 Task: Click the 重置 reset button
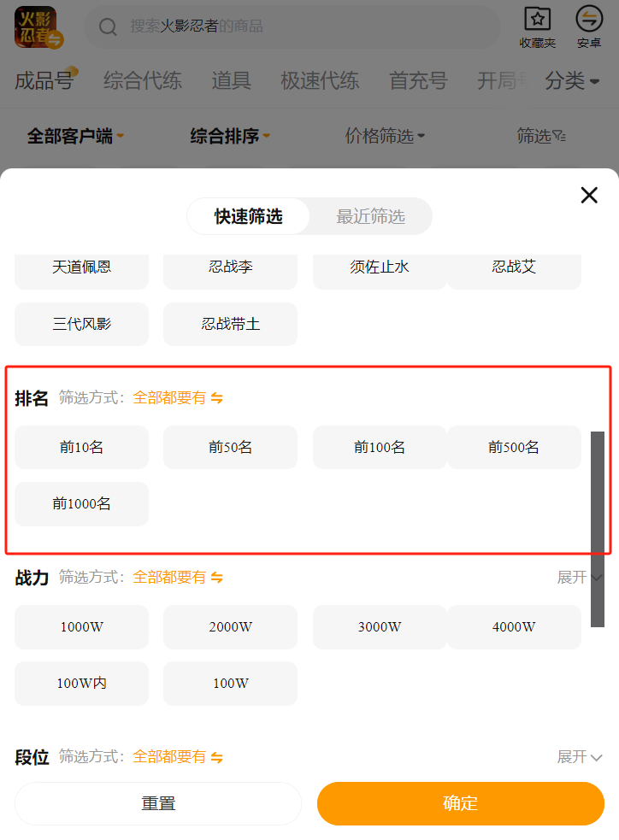(158, 803)
